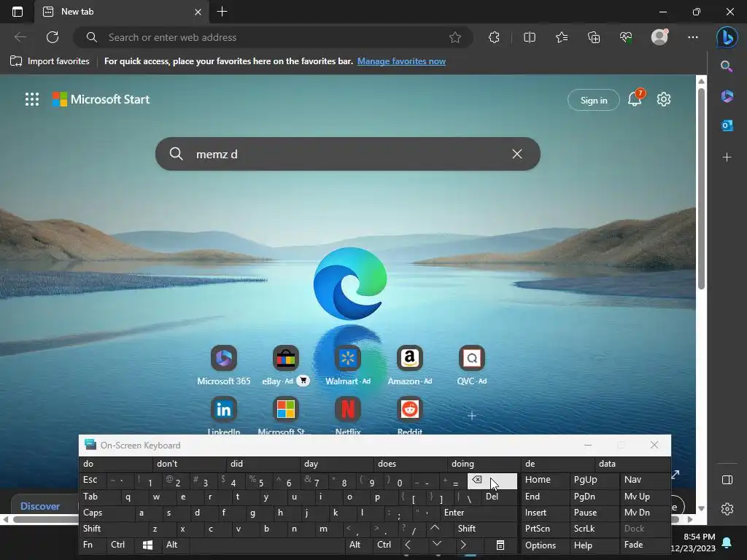This screenshot has width=747, height=560.
Task: Open Outlook icon in sidebar
Action: pyautogui.click(x=727, y=125)
